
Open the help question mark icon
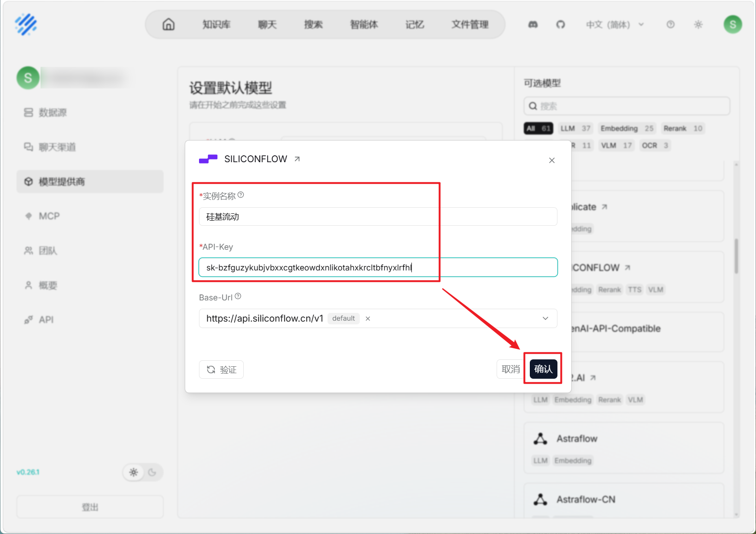click(x=671, y=24)
